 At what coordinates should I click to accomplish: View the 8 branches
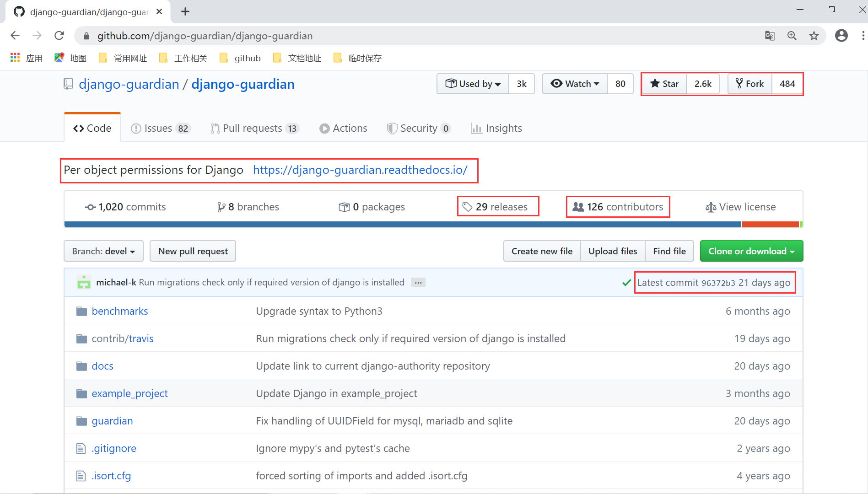click(248, 207)
